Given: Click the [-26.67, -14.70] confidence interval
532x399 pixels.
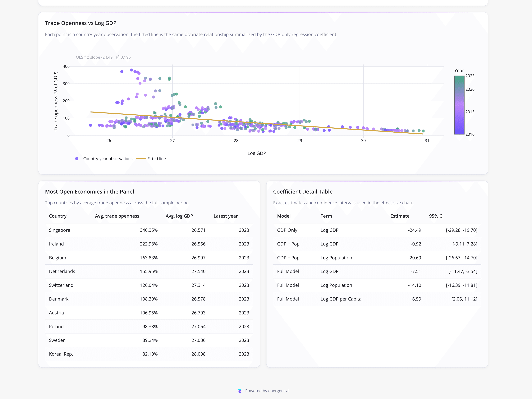Looking at the screenshot, I should 461,258.
